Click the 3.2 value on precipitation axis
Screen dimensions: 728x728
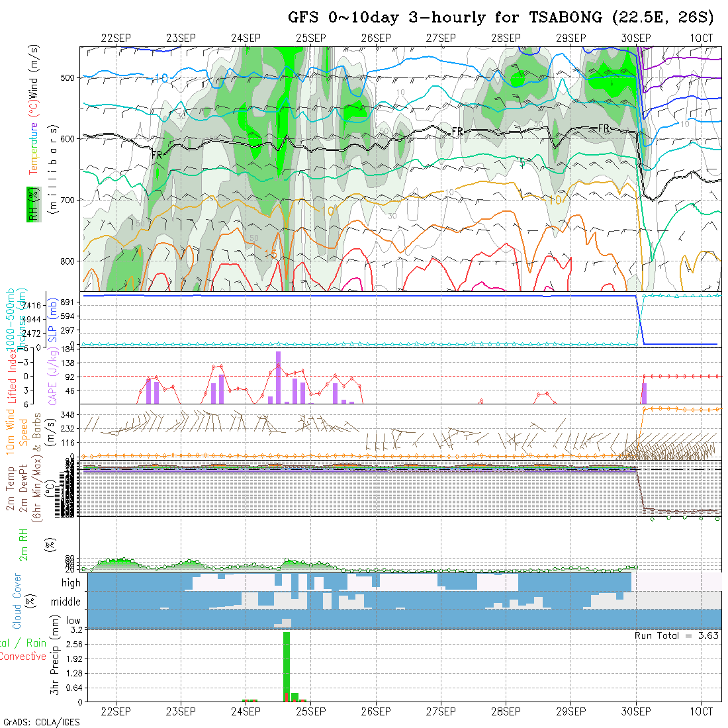[74, 629]
